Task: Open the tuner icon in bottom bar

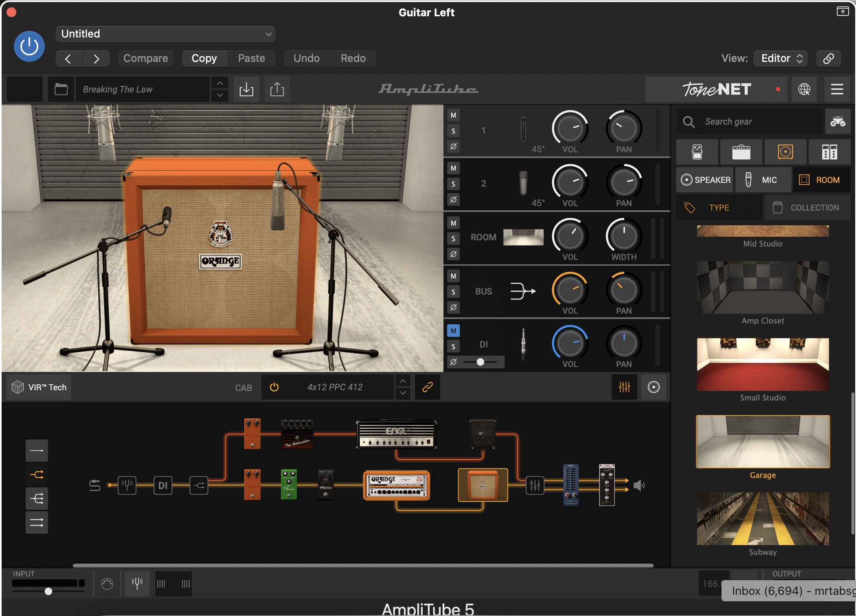Action: coord(137,583)
